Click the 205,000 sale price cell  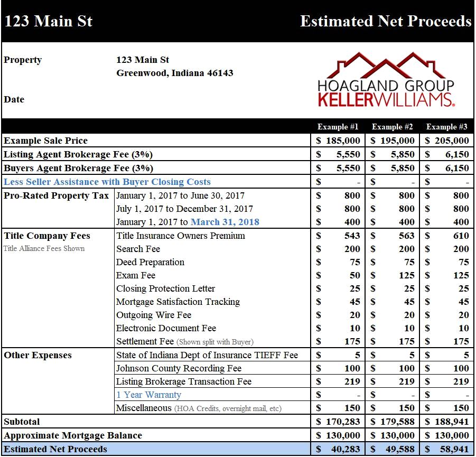pos(447,141)
